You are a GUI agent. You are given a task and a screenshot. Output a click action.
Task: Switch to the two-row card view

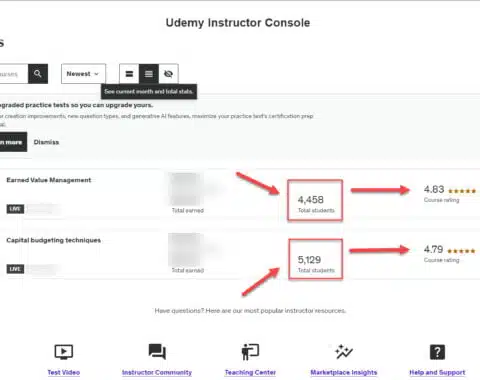pos(129,74)
